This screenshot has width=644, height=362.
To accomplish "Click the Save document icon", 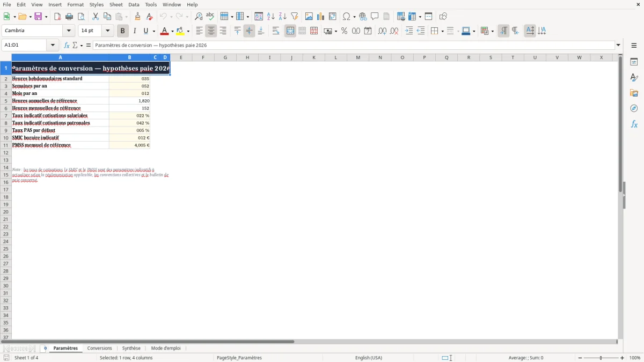I will pos(38,17).
